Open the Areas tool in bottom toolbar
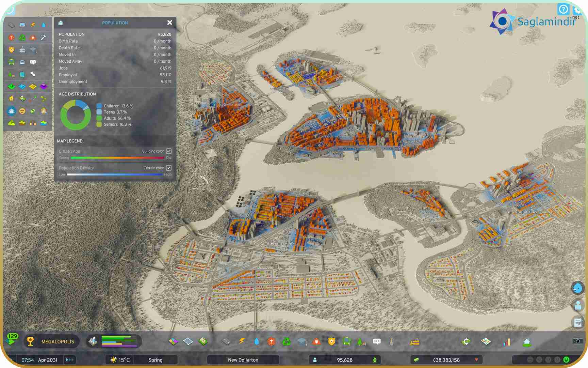Screen dimensions: 588x368 (x=188, y=341)
